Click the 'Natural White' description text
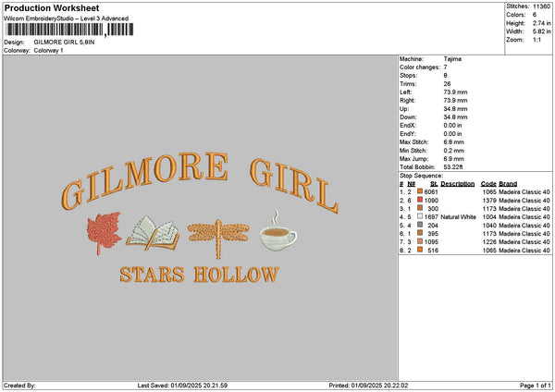This screenshot has height=392, width=555. coord(459,217)
